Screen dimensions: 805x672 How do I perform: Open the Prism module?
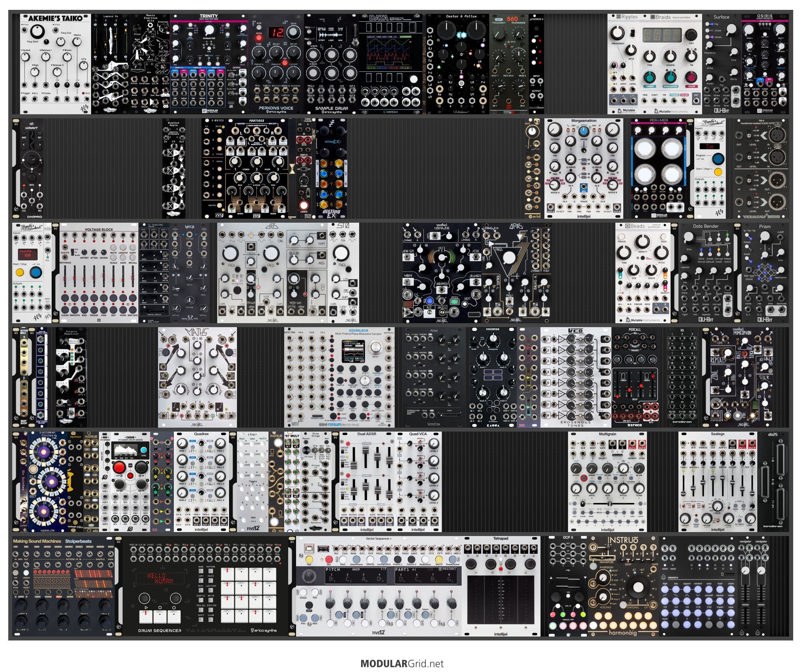pyautogui.click(x=765, y=273)
